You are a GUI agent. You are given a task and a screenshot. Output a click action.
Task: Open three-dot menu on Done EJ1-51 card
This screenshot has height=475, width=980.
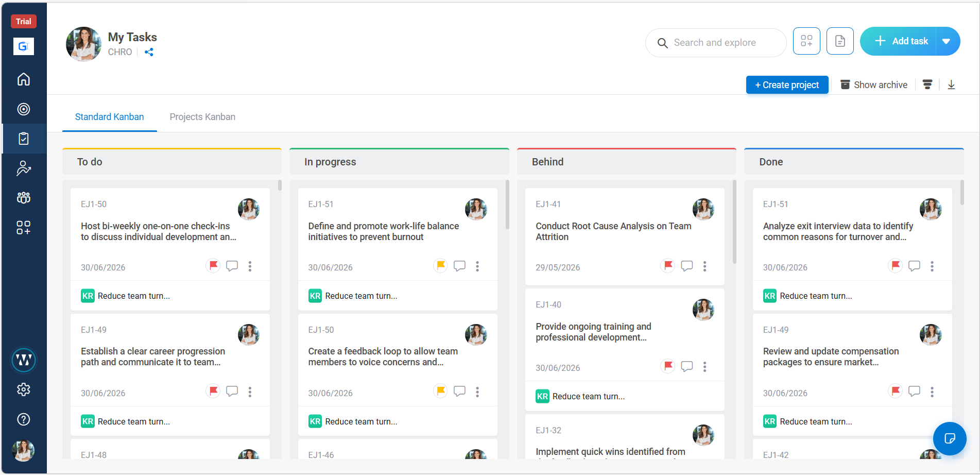click(932, 266)
